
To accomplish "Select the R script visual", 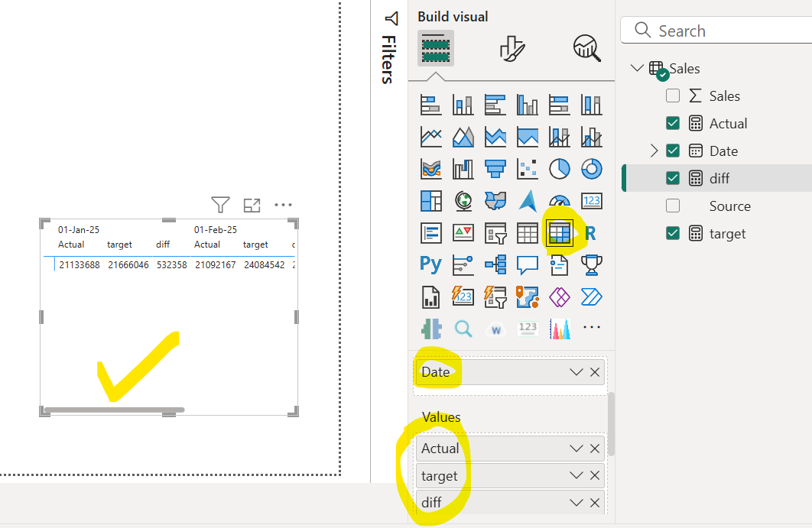I will click(590, 234).
